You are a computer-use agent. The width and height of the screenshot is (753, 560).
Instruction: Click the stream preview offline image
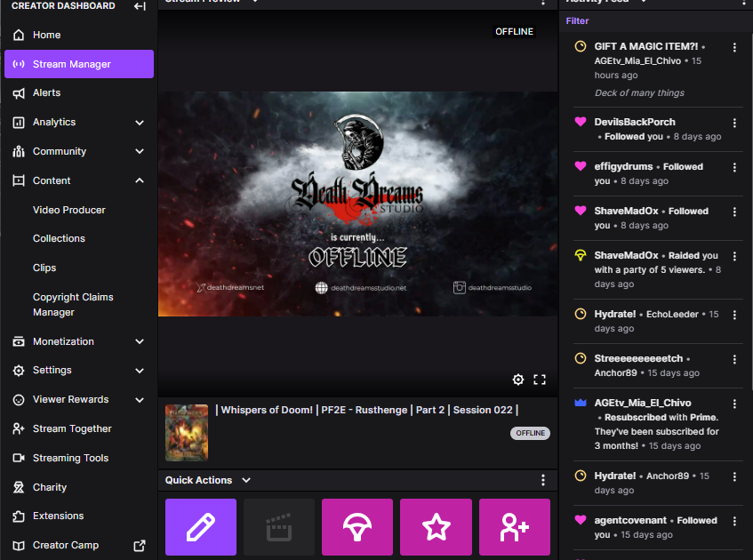pos(357,204)
